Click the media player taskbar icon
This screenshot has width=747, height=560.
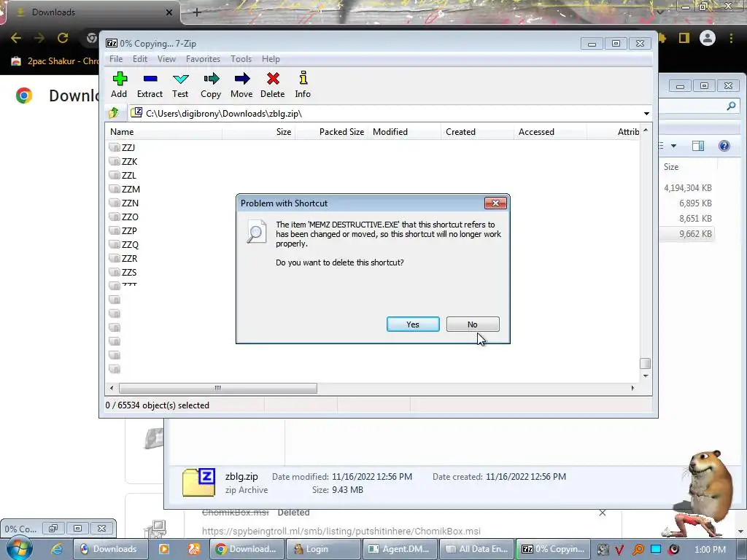pos(164,549)
